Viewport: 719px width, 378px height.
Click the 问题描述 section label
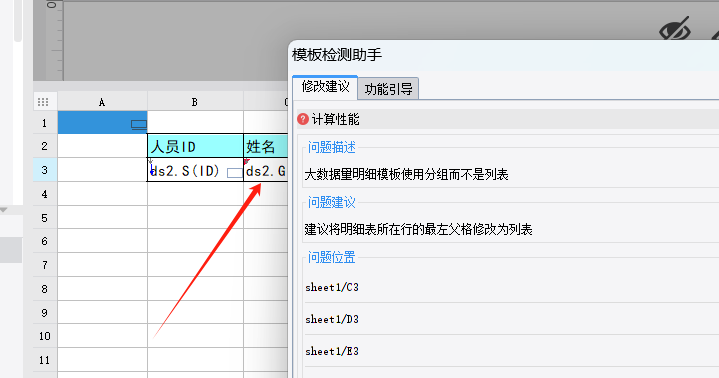[x=332, y=147]
